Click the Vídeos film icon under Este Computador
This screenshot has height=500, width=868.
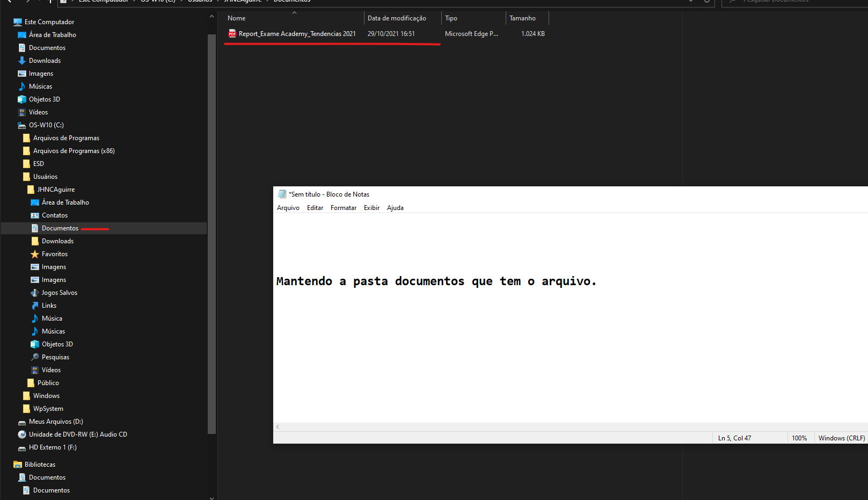click(x=22, y=112)
